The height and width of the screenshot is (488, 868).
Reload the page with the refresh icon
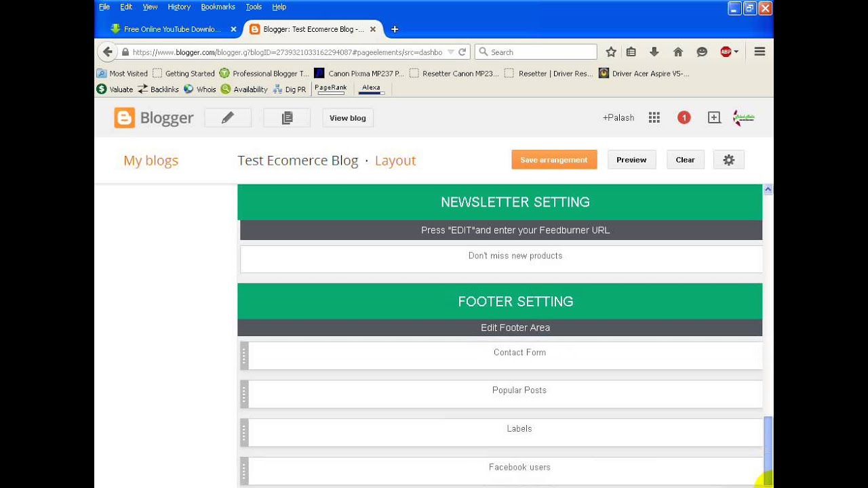click(x=462, y=52)
